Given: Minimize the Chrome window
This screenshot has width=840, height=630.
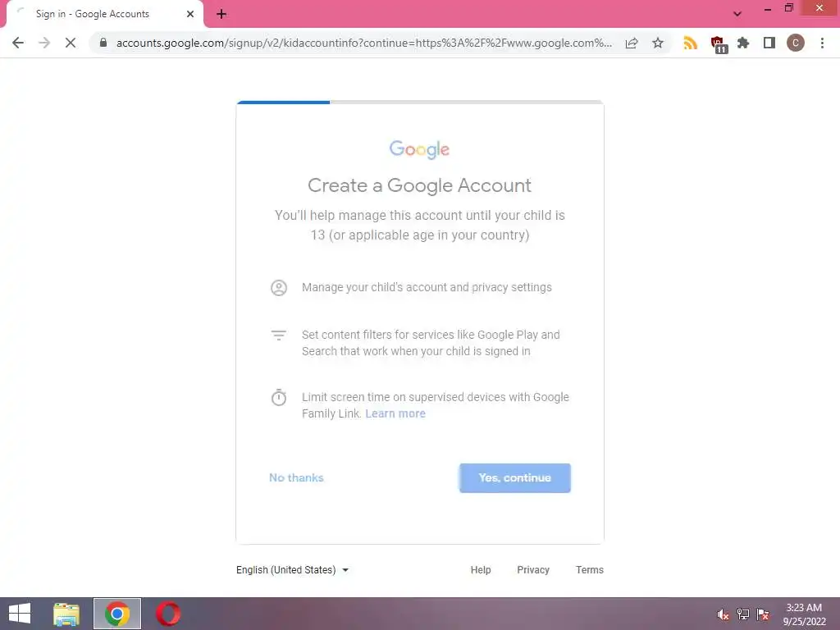Looking at the screenshot, I should tap(768, 8).
